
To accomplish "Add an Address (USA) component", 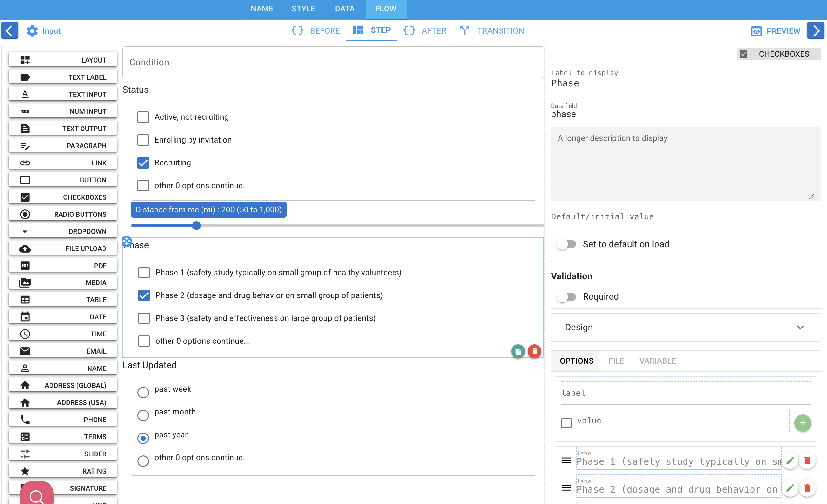I will tap(63, 402).
